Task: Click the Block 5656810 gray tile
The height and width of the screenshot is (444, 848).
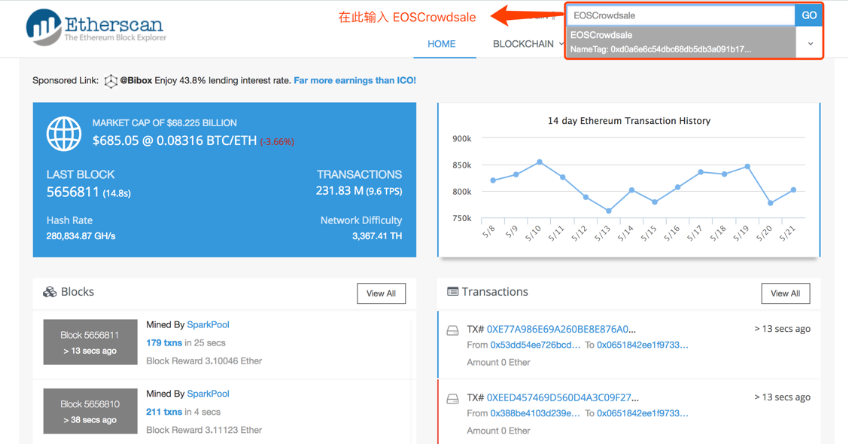Action: point(88,410)
